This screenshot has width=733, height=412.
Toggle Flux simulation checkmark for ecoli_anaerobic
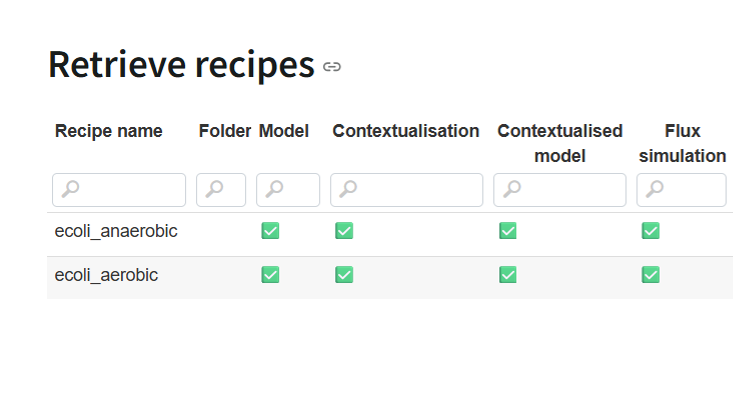pos(650,231)
